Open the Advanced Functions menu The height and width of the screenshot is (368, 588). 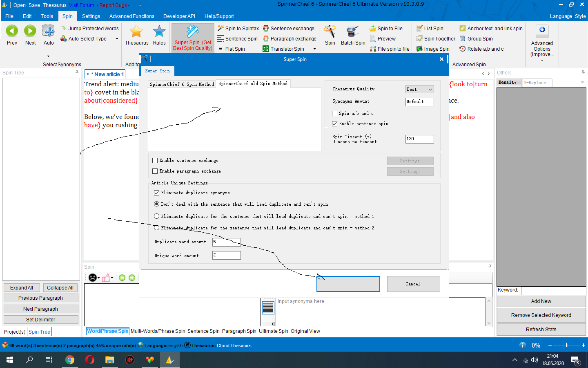131,16
